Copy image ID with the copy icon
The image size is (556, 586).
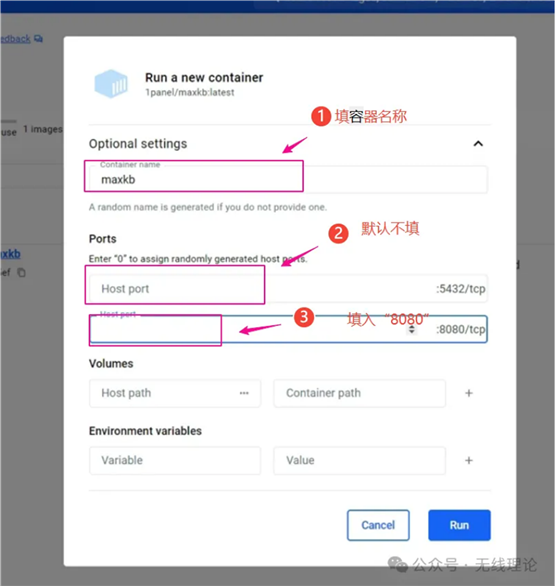tap(21, 272)
